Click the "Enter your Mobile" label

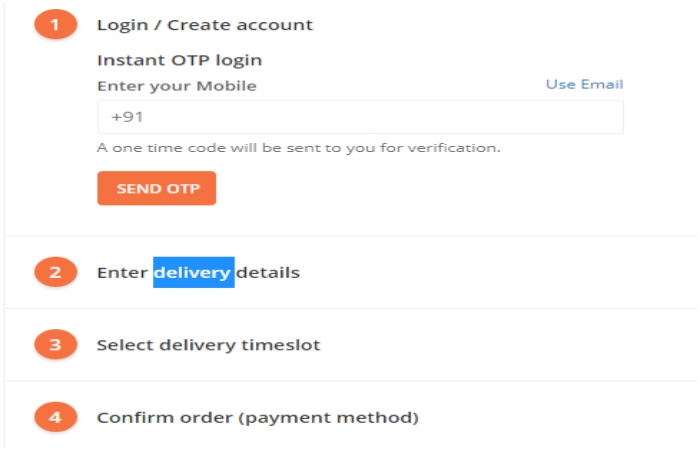point(177,86)
